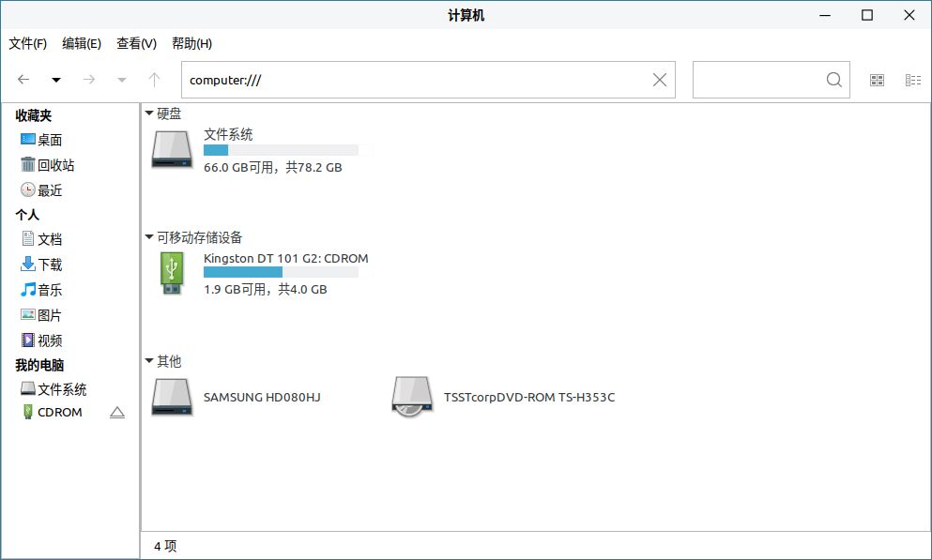Viewport: 932px width, 560px height.
Task: Switch to icon view mode
Action: 878,80
